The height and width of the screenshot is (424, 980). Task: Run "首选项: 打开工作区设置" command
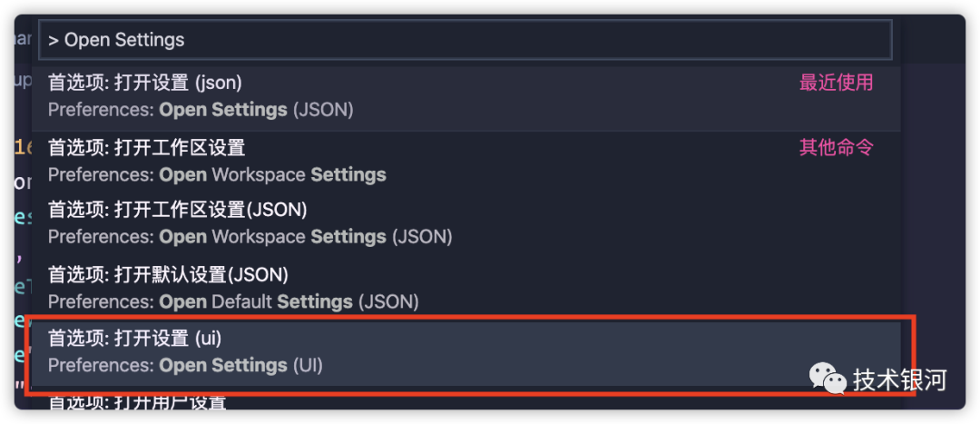click(147, 148)
